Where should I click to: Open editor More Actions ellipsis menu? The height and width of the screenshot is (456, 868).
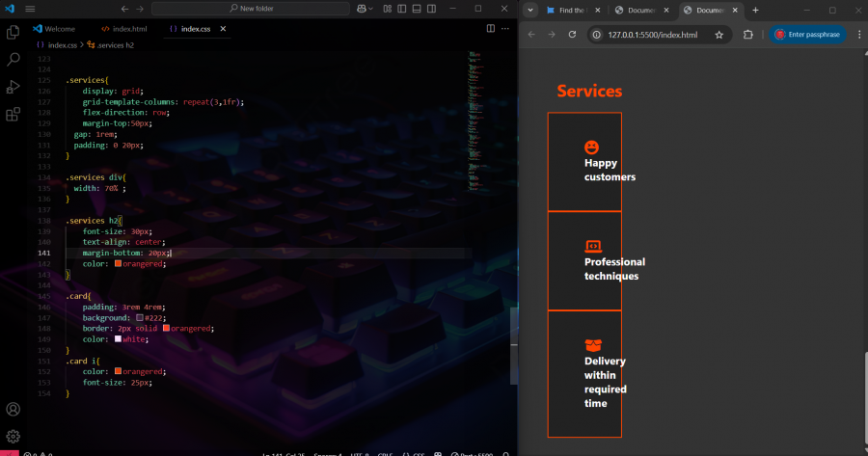(x=504, y=29)
